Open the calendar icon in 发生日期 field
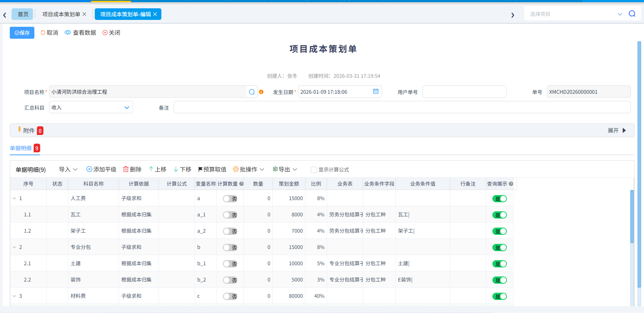644x313 pixels. click(x=376, y=92)
